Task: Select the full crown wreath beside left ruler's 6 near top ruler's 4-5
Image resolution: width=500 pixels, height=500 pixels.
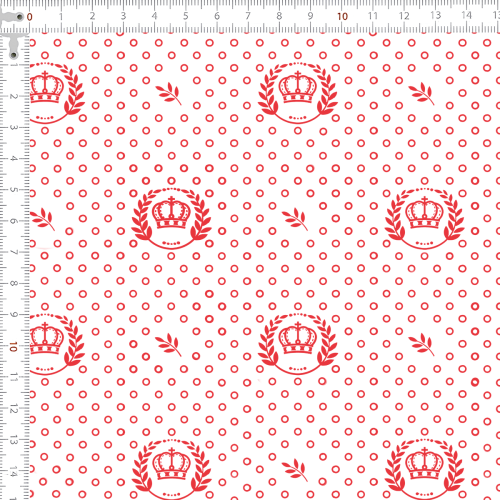Action: point(171,219)
